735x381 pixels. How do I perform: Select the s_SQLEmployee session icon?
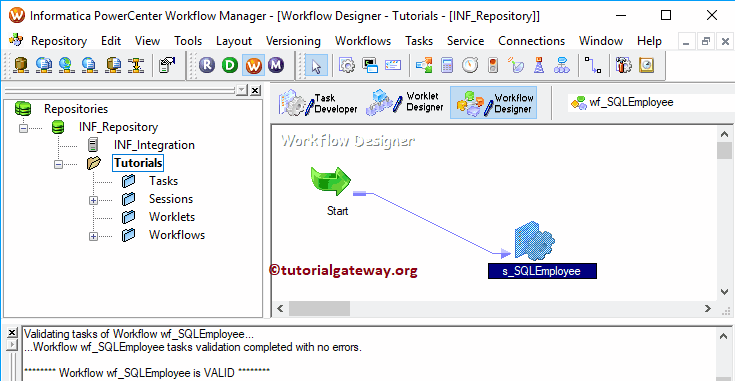(534, 241)
